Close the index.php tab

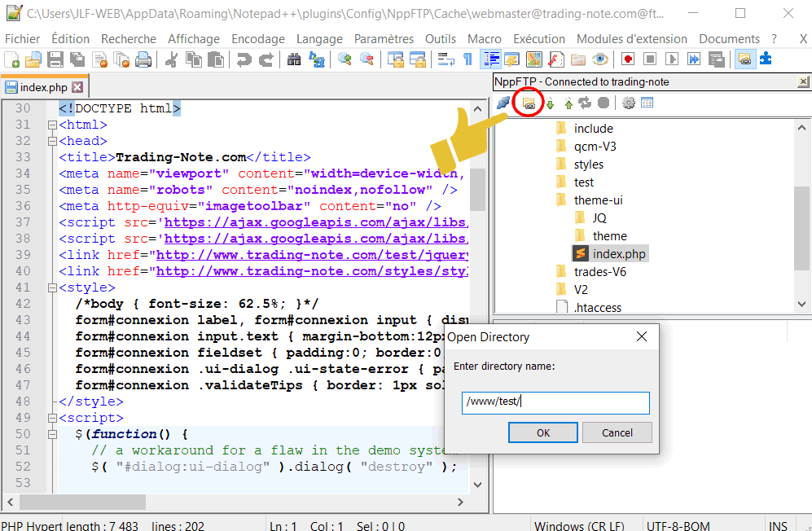(77, 87)
